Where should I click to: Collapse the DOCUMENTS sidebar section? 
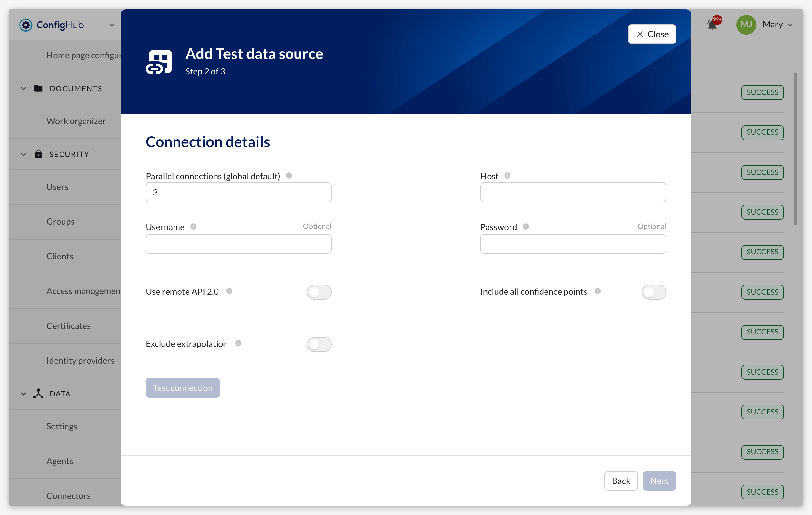(x=24, y=89)
